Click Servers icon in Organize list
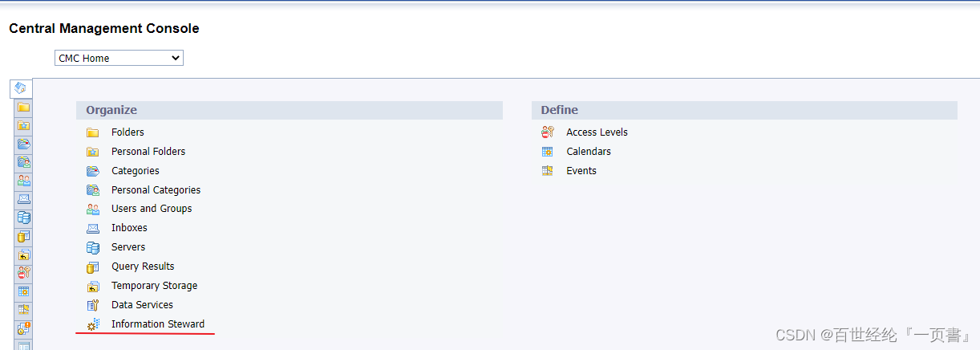Screen dimensions: 980x350 point(93,247)
